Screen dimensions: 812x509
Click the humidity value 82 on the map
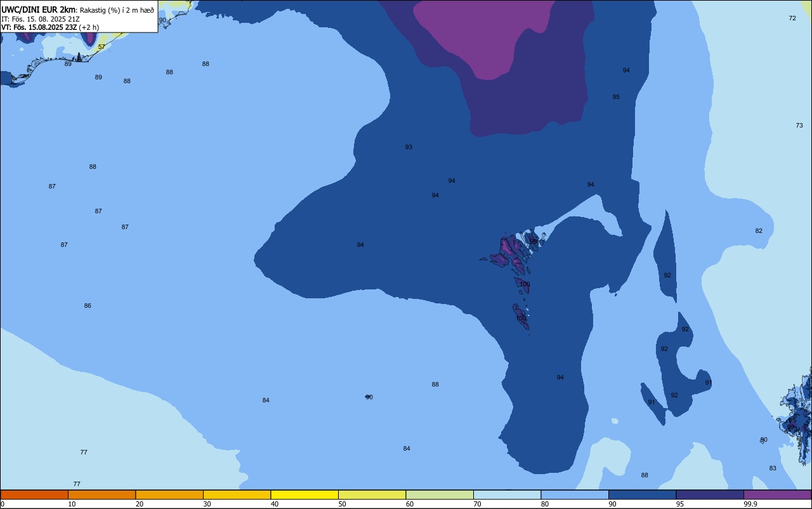(x=759, y=231)
